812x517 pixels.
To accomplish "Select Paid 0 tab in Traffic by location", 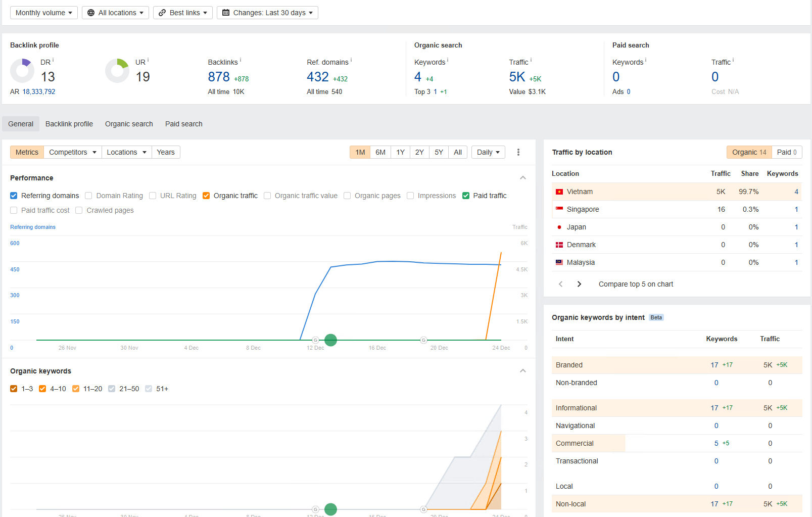I will (787, 152).
